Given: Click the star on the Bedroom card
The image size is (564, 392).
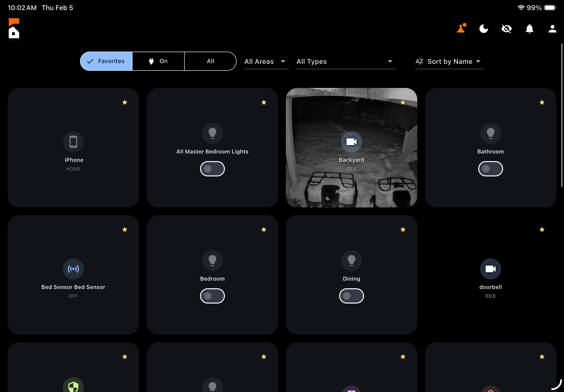Looking at the screenshot, I should 264,229.
